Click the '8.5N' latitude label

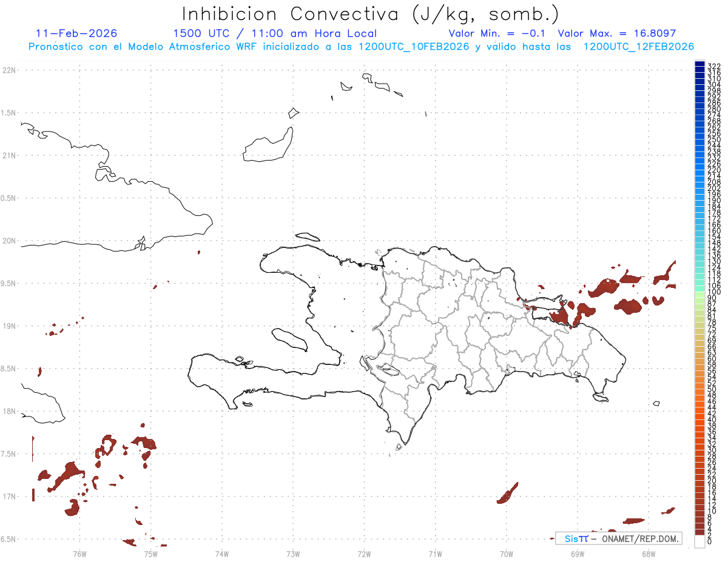[x=9, y=369]
